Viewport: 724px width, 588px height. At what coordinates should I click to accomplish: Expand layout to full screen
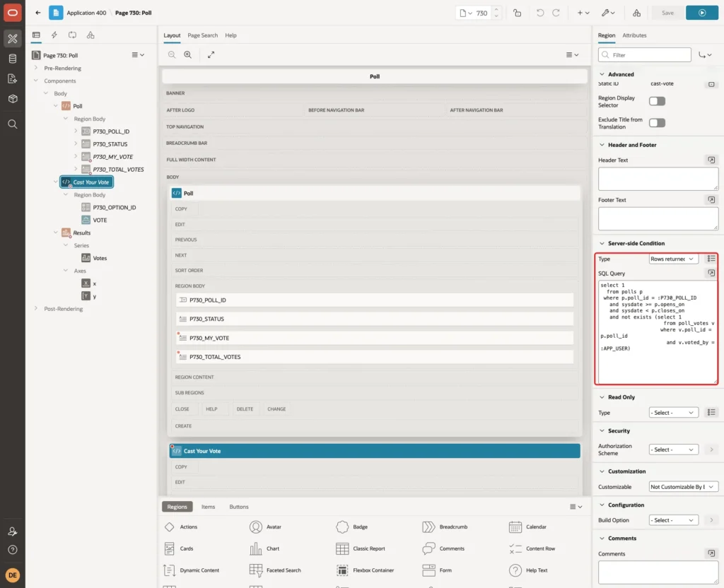point(211,54)
